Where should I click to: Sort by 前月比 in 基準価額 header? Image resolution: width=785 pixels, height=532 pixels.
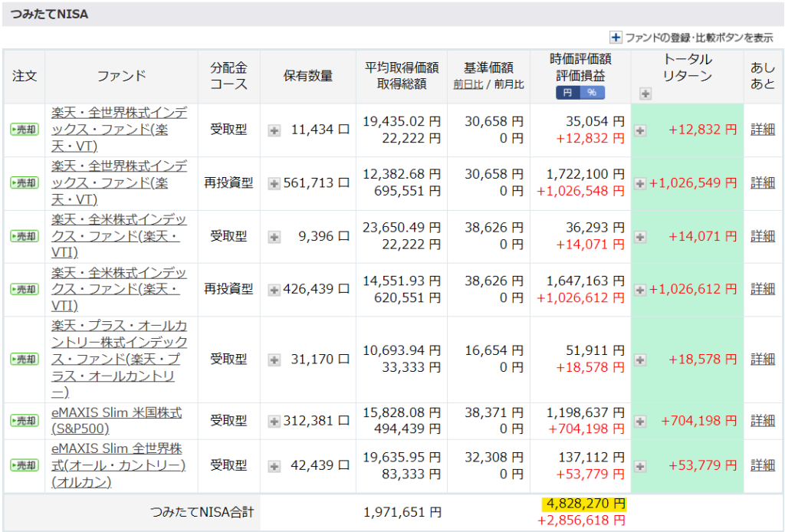[x=508, y=84]
